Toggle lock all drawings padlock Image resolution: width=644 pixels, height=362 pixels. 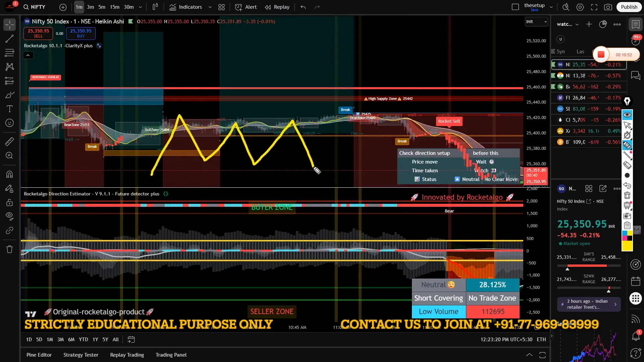pos(9,202)
